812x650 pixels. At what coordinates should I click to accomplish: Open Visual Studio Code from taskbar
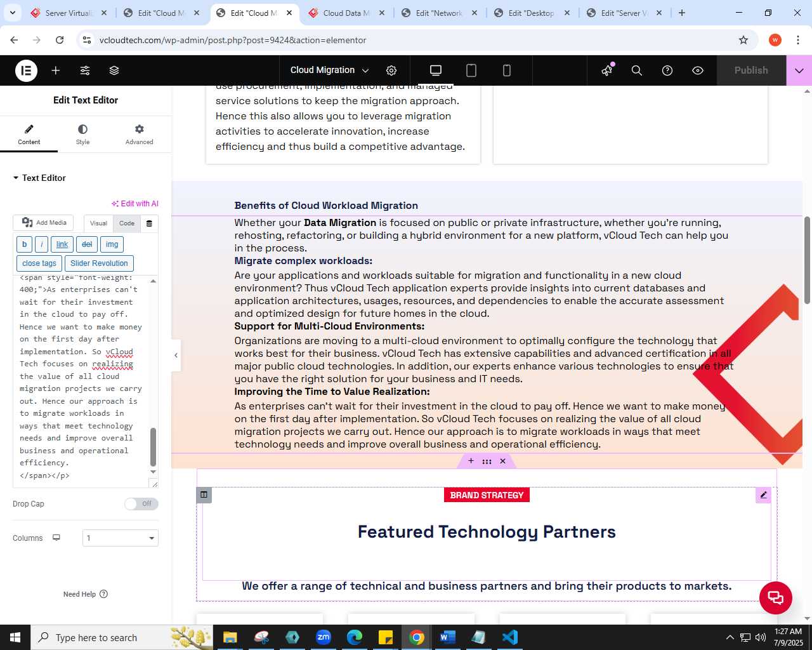tap(510, 637)
